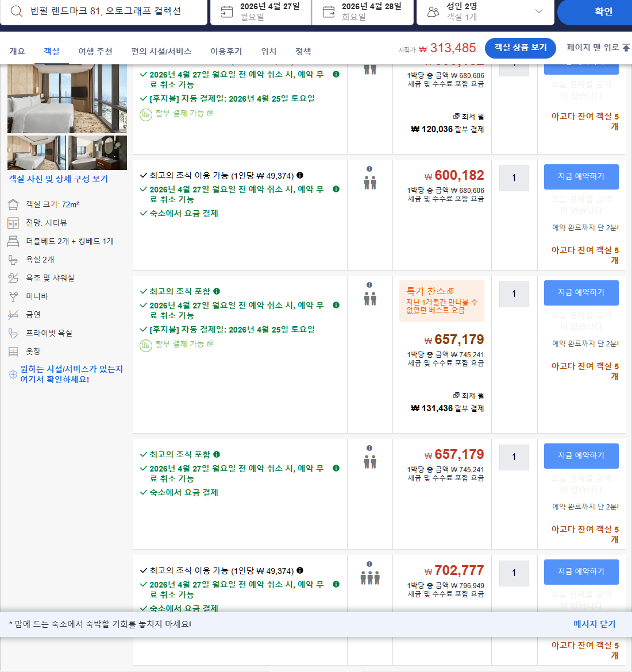Image resolution: width=632 pixels, height=672 pixels.
Task: Click the room size 72m² icon
Action: [x=13, y=205]
